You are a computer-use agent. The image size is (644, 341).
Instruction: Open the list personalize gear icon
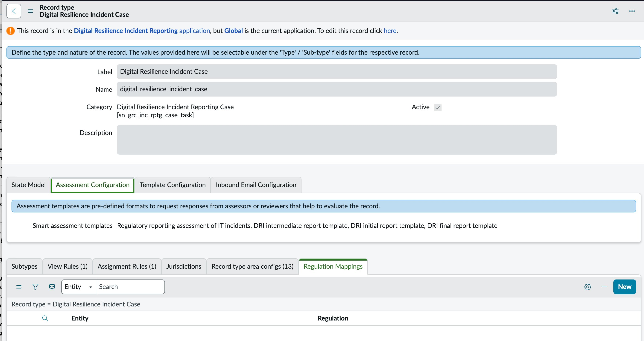[x=588, y=287]
